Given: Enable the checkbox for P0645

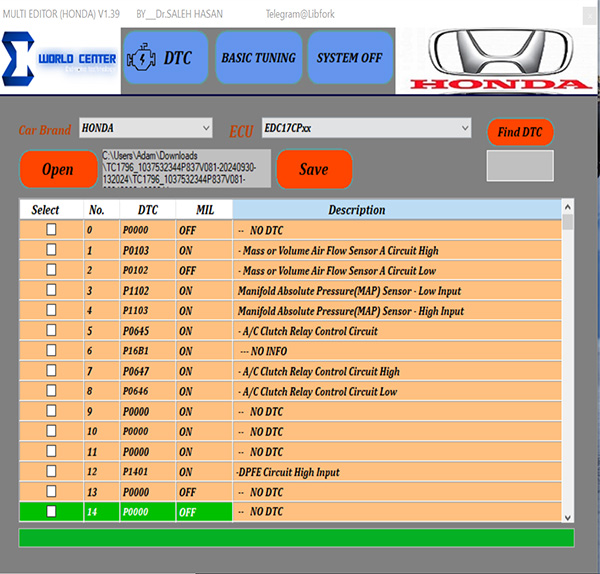Looking at the screenshot, I should (x=51, y=330).
